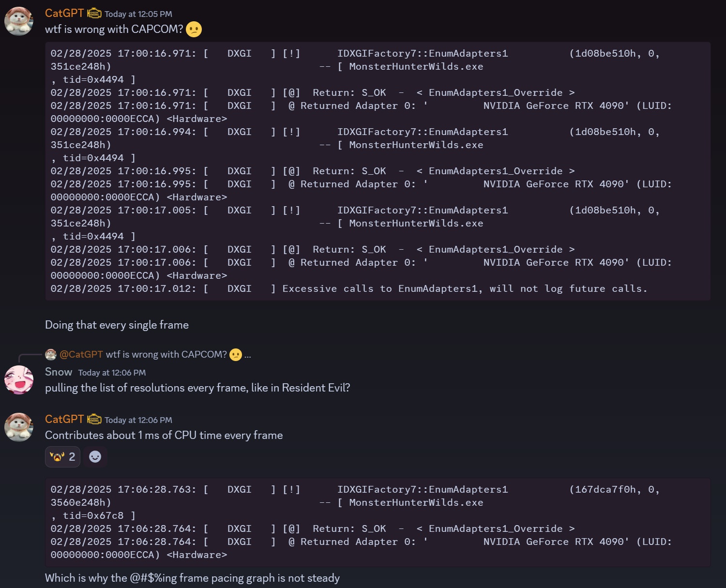This screenshot has width=726, height=588.
Task: Click the role badge on the second CatGPT message
Action: 94,420
